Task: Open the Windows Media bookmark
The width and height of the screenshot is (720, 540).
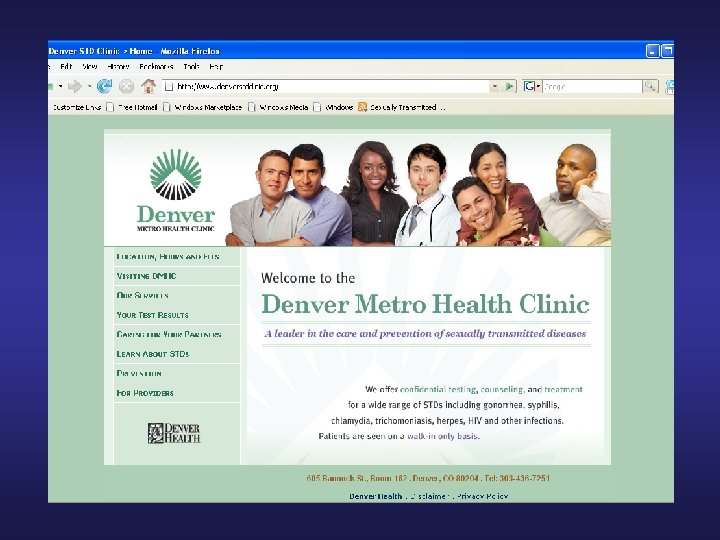Action: click(x=278, y=107)
